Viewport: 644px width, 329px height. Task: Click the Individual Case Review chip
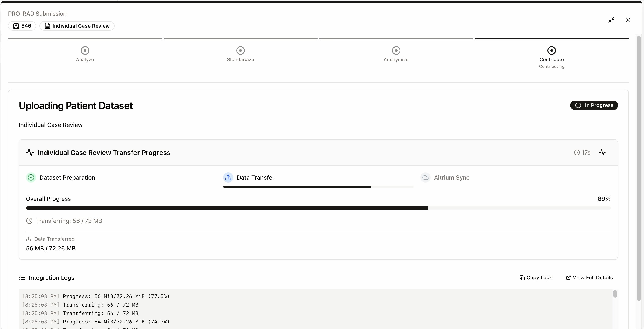(77, 26)
